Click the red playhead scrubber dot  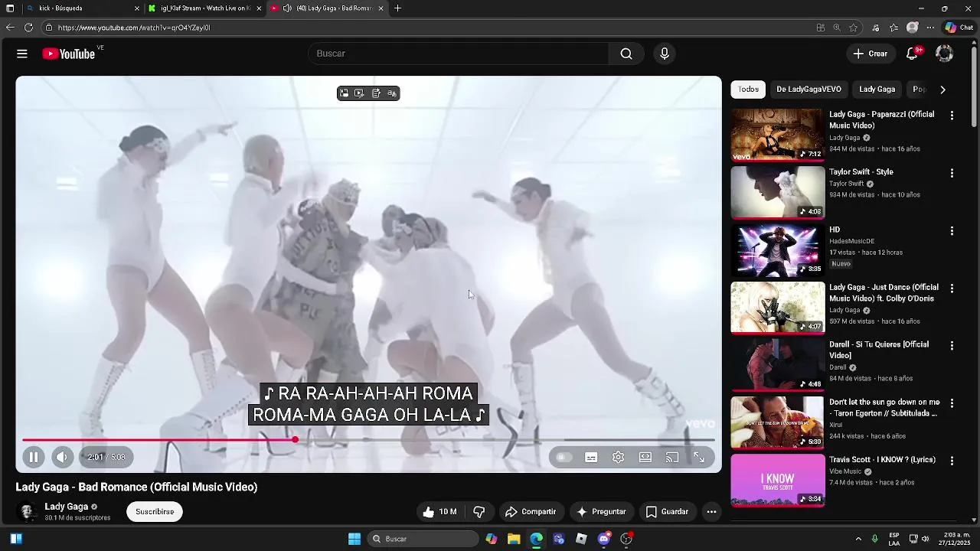[x=295, y=440]
